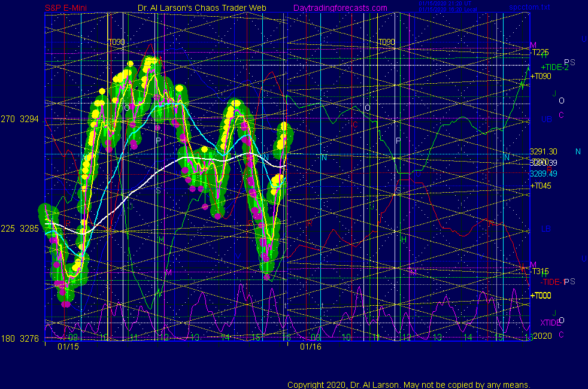
Task: Select the +T045 level label
Action: point(540,186)
